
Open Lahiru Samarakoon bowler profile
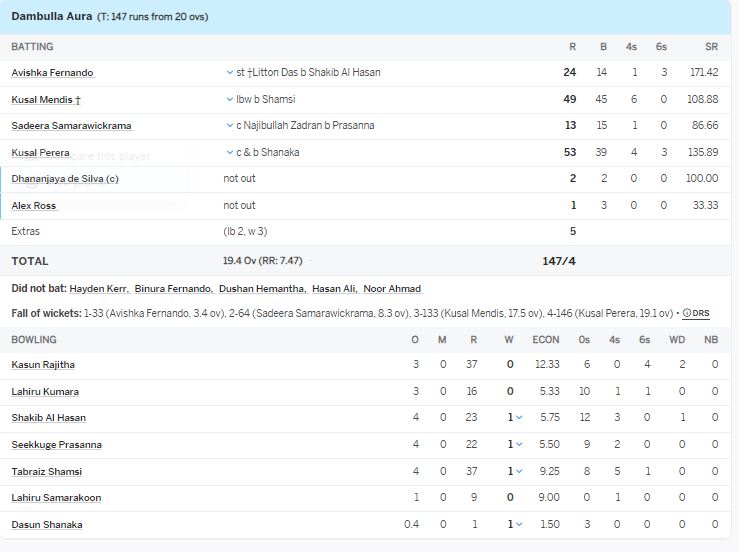click(56, 498)
